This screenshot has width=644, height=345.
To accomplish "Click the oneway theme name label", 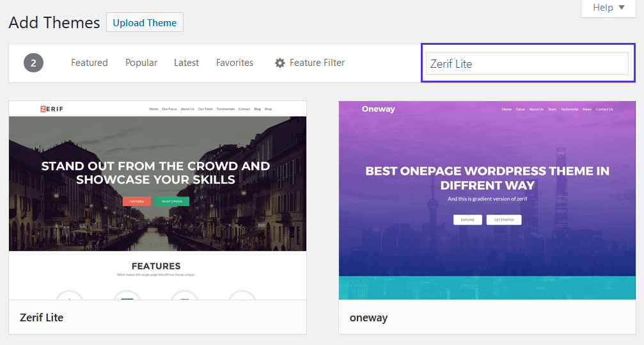I will click(368, 317).
